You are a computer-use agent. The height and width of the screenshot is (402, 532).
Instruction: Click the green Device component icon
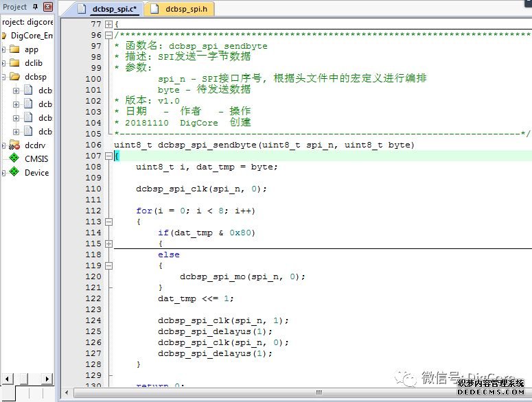click(x=14, y=173)
